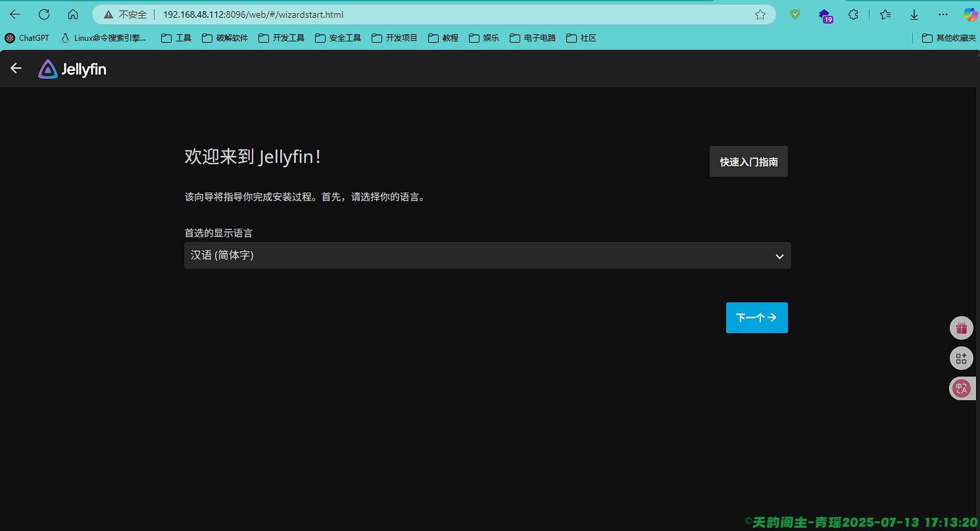Viewport: 980px width, 531px height.
Task: Reload the page with browser refresh icon
Action: (44, 14)
